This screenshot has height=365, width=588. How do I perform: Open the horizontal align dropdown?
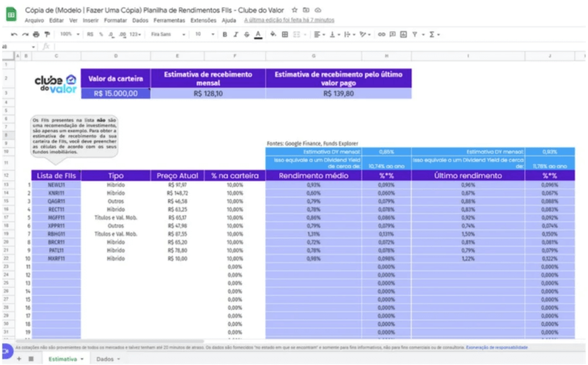click(x=319, y=34)
